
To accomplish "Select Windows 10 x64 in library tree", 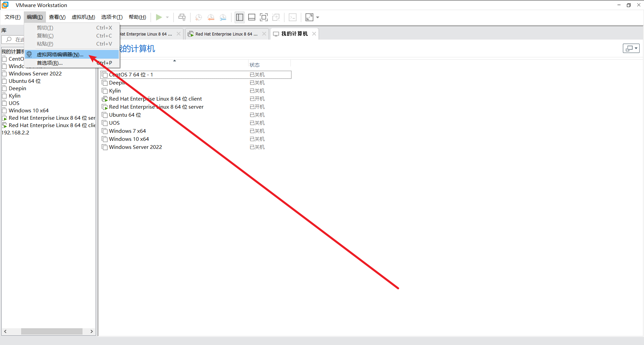I will [x=29, y=111].
